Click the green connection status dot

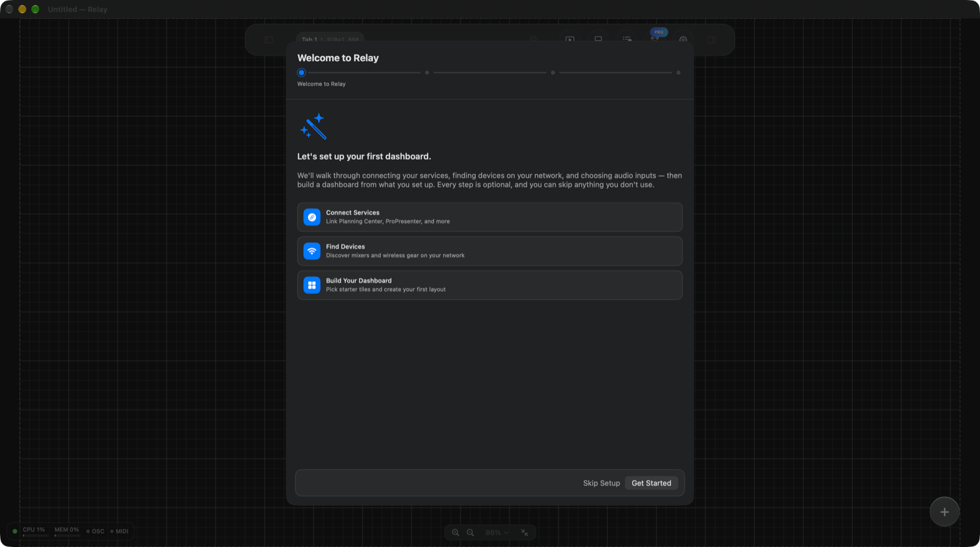coord(15,531)
